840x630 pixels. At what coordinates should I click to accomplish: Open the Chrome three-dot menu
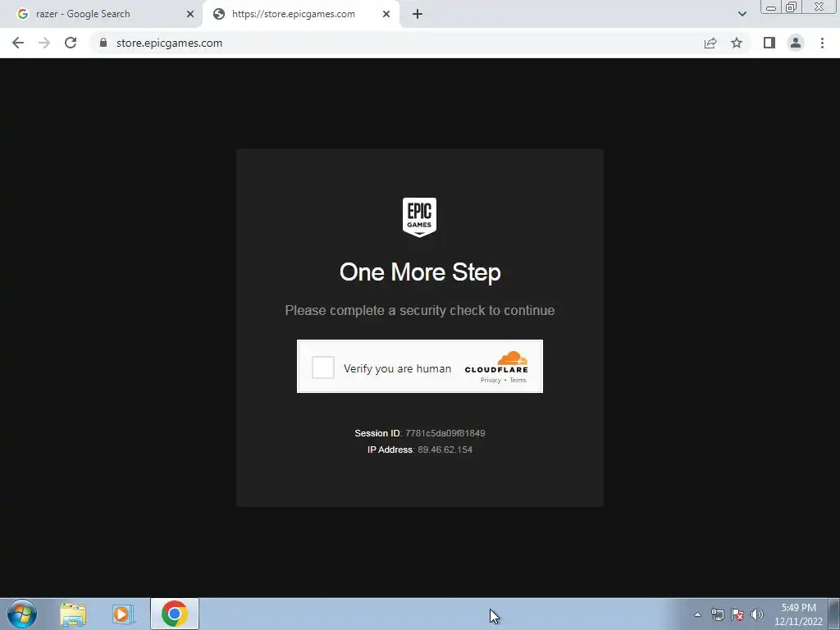(x=822, y=43)
